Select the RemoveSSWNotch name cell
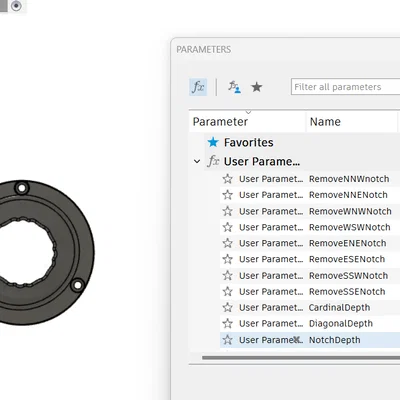 (348, 275)
